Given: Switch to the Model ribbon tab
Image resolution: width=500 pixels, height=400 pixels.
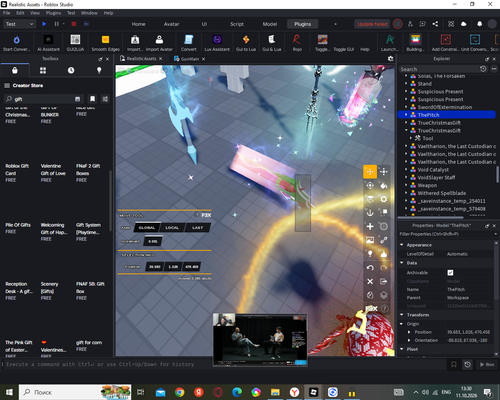Looking at the screenshot, I should pos(270,24).
